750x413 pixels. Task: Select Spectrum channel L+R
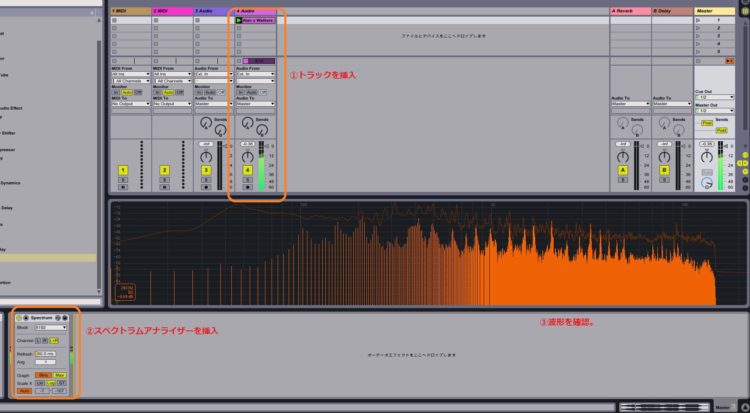(x=54, y=341)
